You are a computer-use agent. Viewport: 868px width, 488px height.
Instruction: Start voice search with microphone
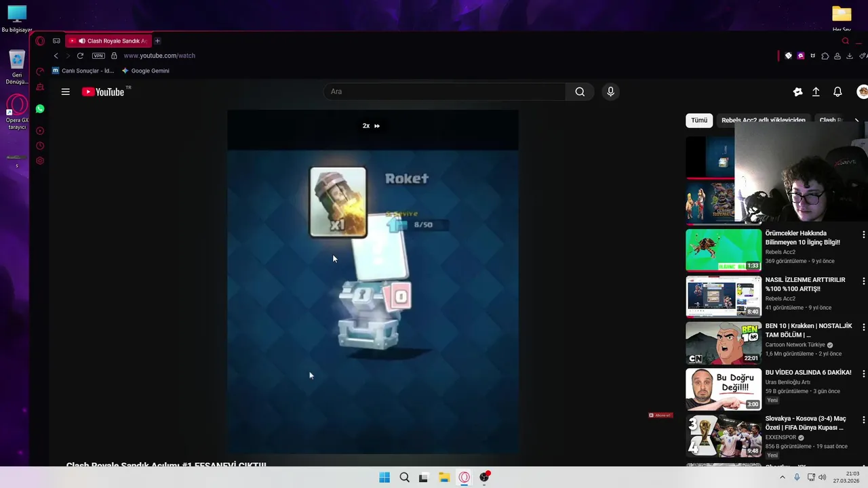click(x=610, y=91)
